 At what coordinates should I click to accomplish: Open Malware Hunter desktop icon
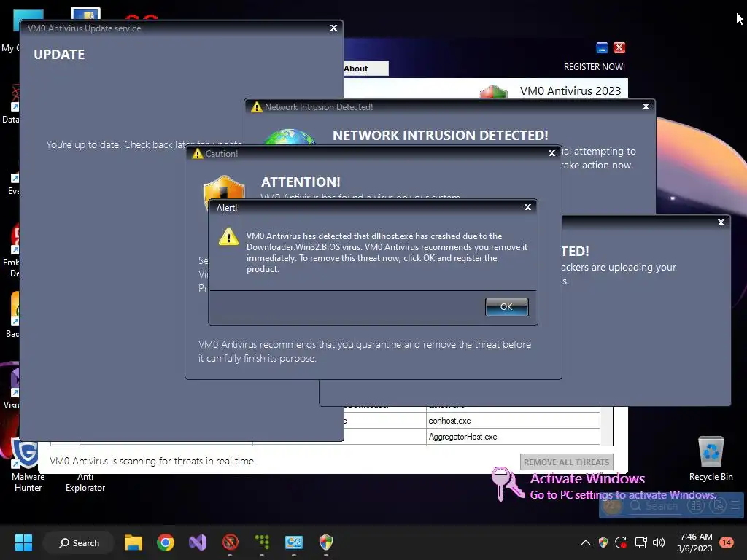point(26,466)
